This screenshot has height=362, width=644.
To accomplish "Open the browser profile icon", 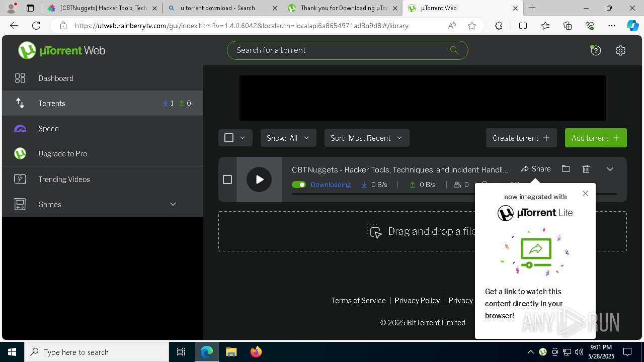I will [x=12, y=8].
